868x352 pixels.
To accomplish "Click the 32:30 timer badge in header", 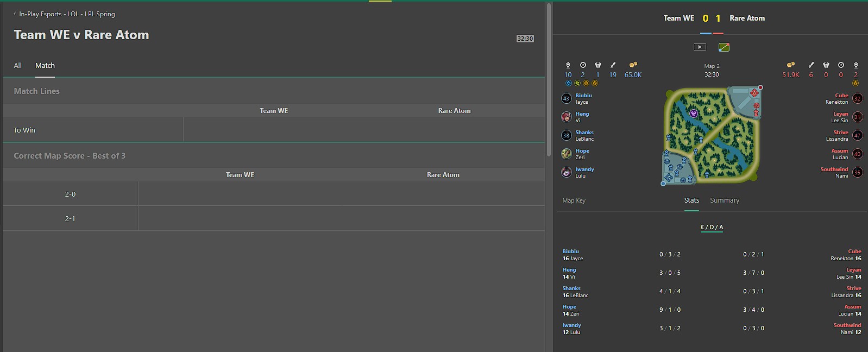I will coord(525,39).
